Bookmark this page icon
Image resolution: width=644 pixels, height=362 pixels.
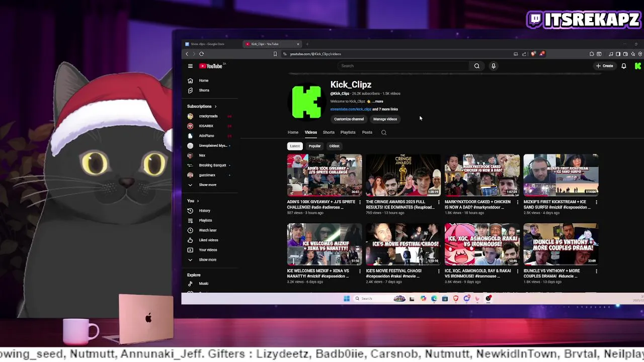[275, 54]
